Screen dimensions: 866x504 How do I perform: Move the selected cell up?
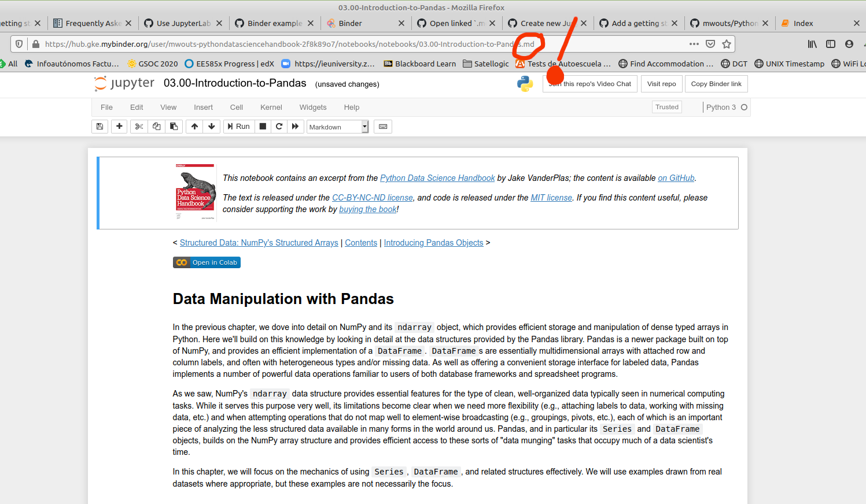coord(194,126)
